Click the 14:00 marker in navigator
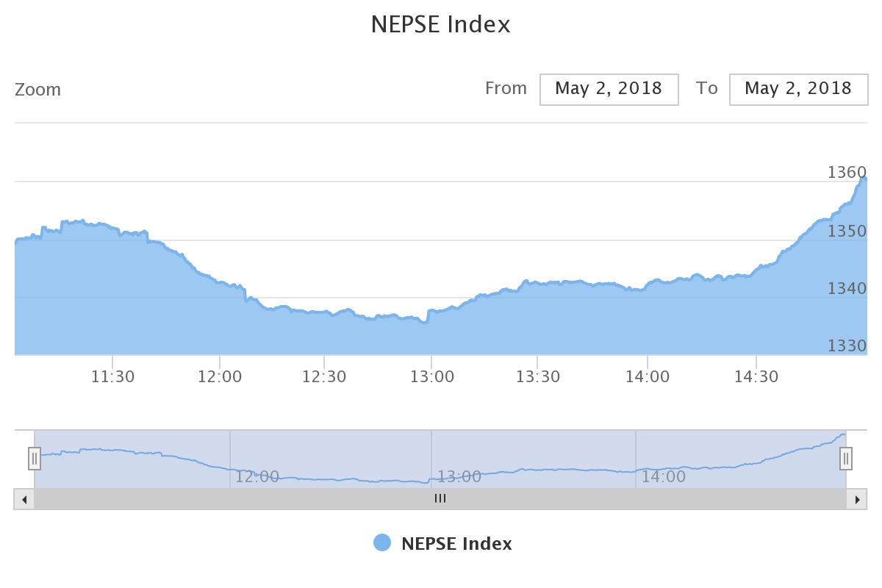Image resolution: width=882 pixels, height=588 pixels. [x=664, y=477]
